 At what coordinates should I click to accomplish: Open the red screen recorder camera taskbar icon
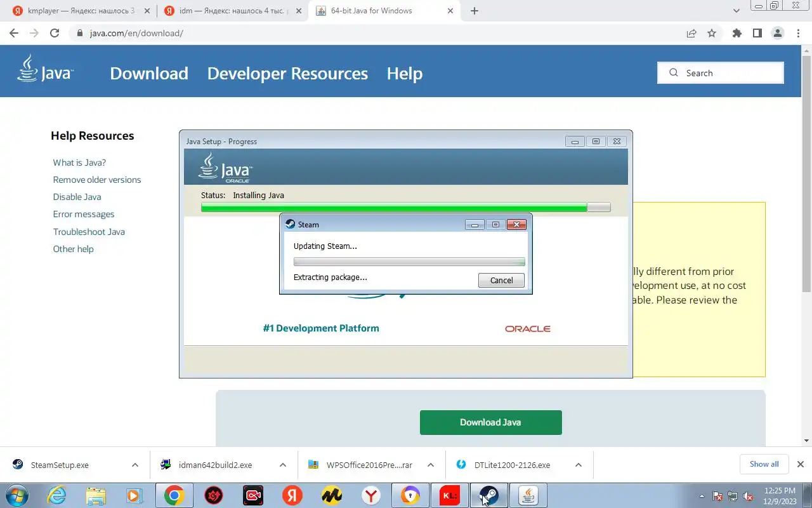tap(253, 496)
